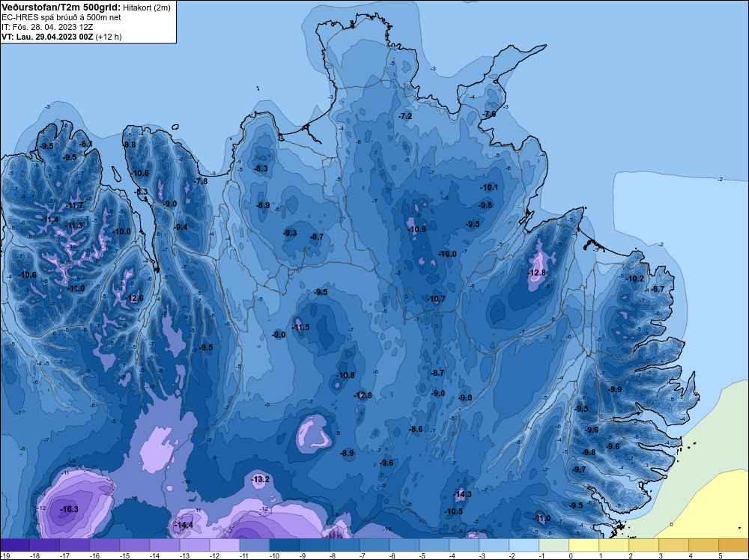Select legend swatch above the -1 label
This screenshot has width=749, height=560.
(x=554, y=545)
